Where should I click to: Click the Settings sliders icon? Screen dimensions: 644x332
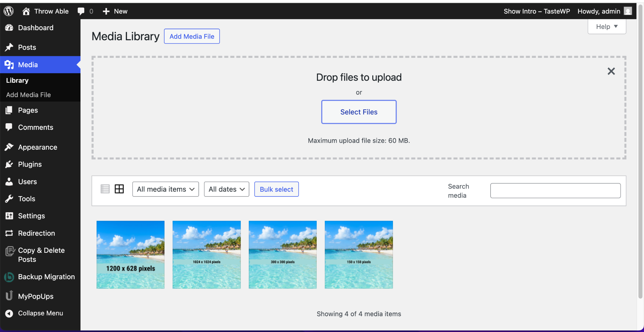tap(9, 216)
